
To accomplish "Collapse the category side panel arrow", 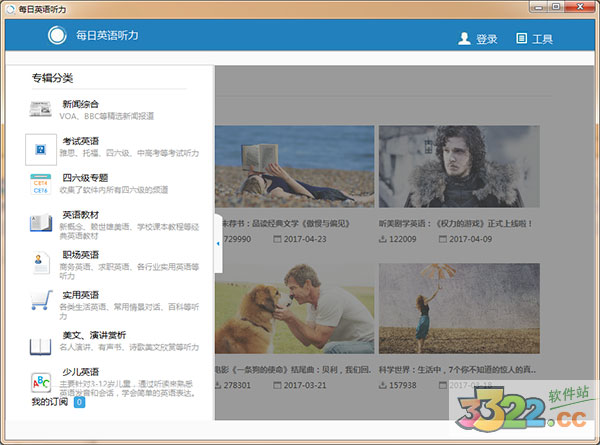I will (218, 243).
